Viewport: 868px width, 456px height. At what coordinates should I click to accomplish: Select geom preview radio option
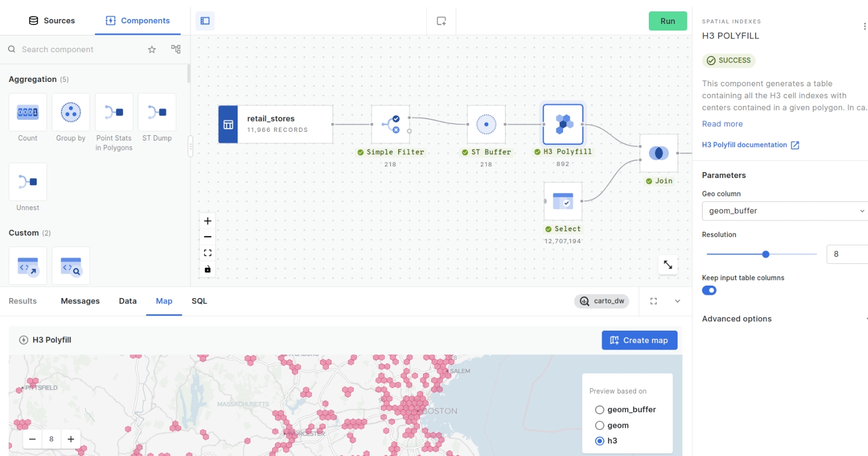(599, 426)
